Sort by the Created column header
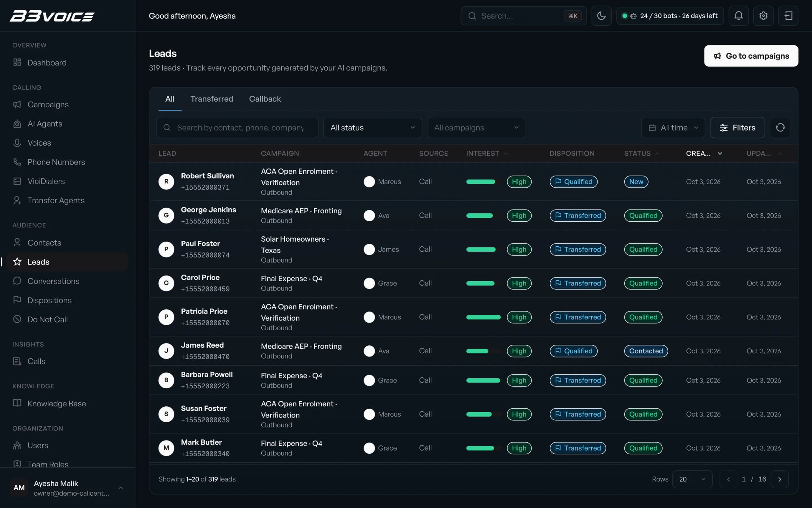 (x=704, y=153)
